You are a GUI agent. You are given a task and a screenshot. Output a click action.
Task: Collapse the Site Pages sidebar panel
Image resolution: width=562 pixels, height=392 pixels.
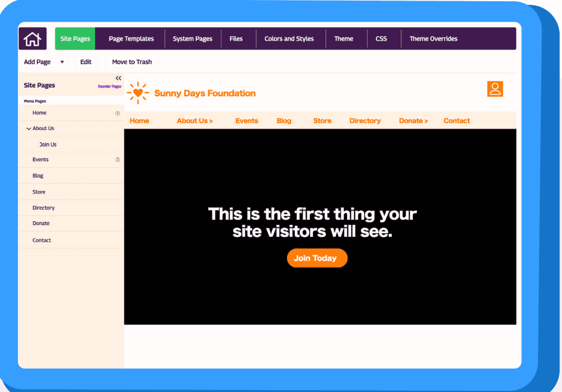tap(118, 78)
